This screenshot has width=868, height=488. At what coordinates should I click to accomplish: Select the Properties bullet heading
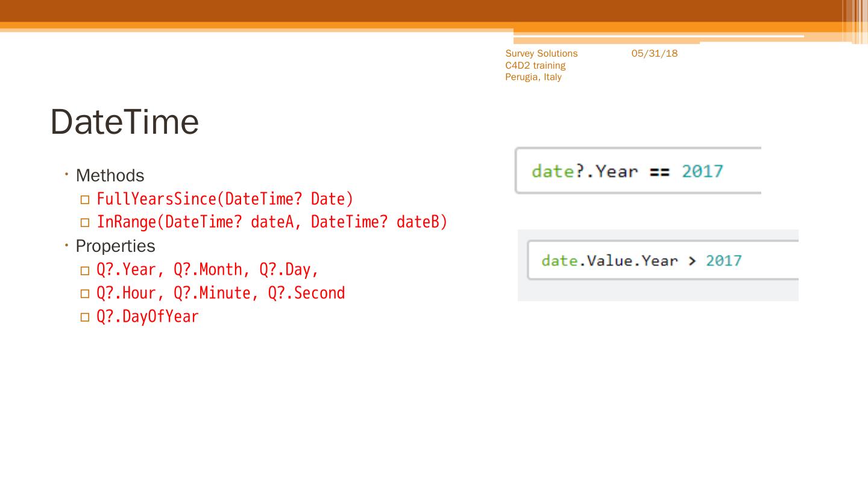point(115,246)
